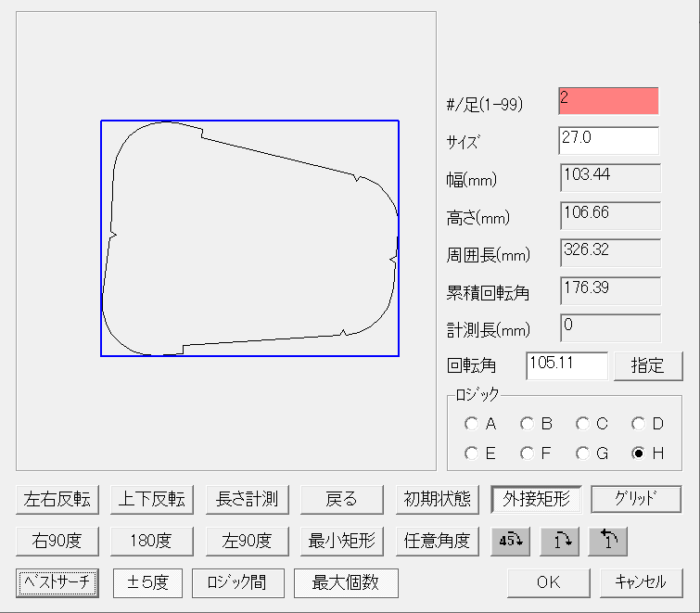
Task: Reset with the 初期状態 button
Action: (438, 500)
